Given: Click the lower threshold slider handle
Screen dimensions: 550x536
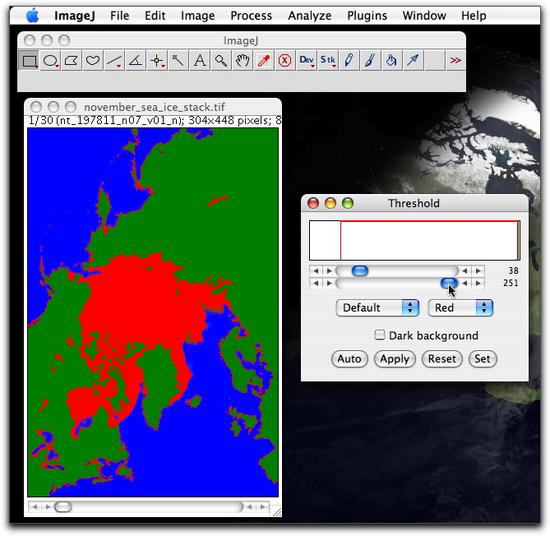Looking at the screenshot, I should 360,270.
